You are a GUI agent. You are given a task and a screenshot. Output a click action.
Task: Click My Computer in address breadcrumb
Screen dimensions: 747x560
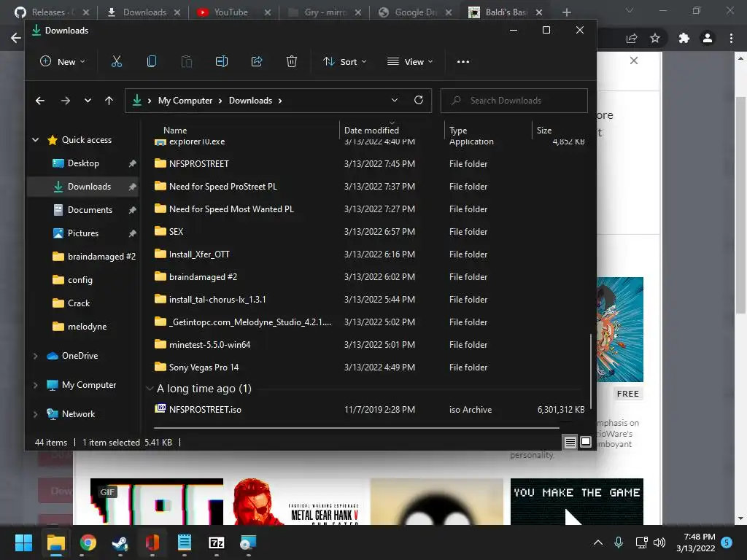(x=185, y=101)
